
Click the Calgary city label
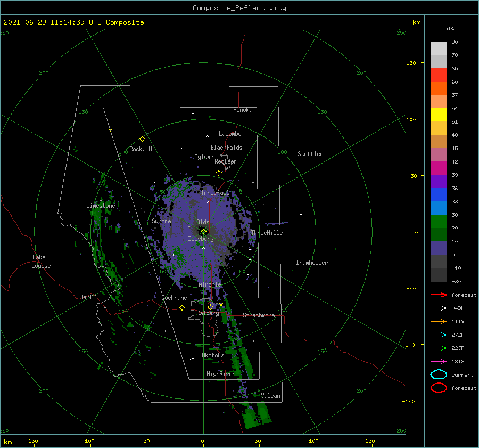click(208, 313)
